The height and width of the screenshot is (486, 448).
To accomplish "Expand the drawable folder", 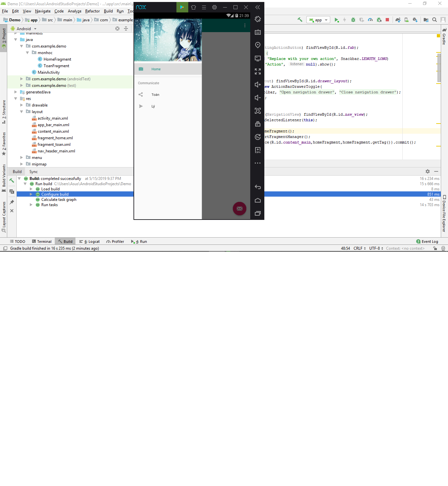I will point(22,105).
